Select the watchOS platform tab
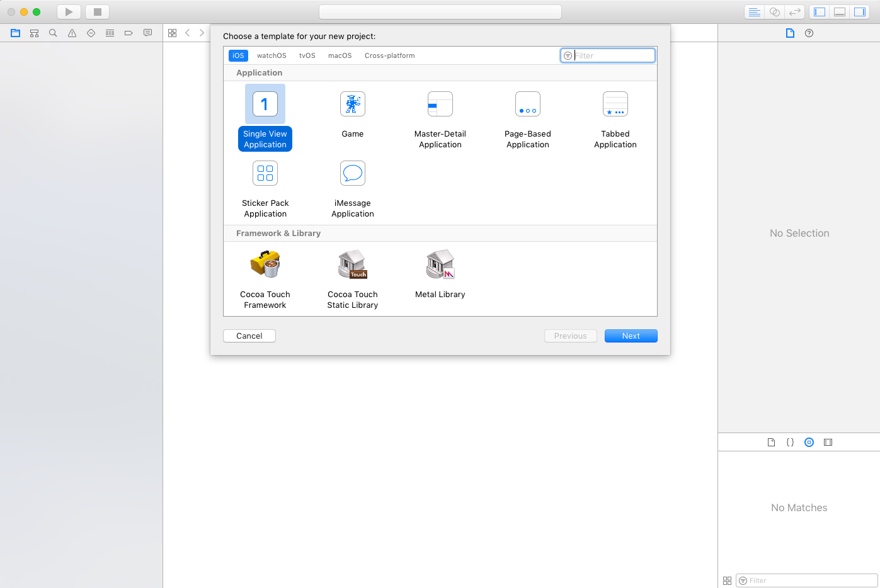Screen dimensions: 880x588 [x=271, y=55]
